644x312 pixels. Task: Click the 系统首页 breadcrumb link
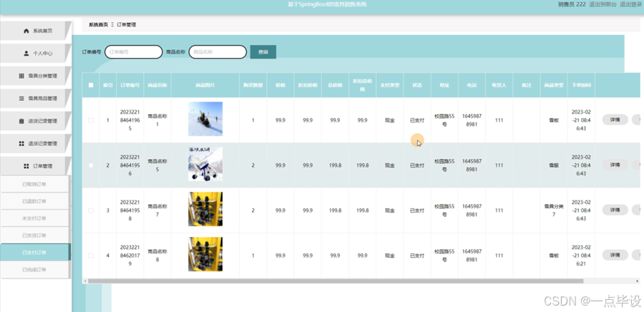(98, 24)
